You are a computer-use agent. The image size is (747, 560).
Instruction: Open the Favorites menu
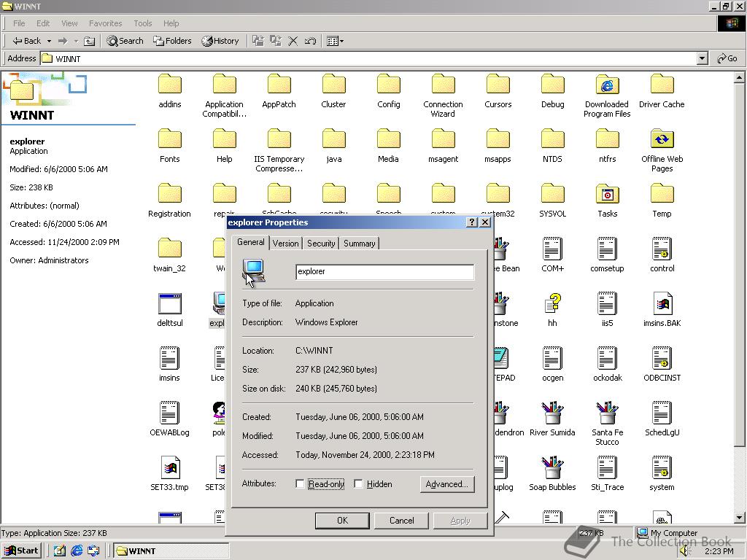(105, 23)
